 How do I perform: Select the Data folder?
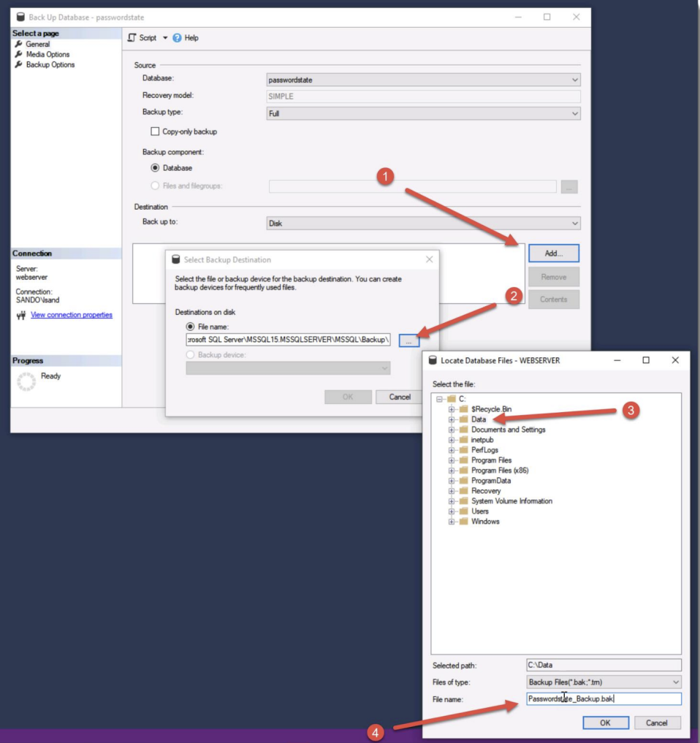coord(479,419)
